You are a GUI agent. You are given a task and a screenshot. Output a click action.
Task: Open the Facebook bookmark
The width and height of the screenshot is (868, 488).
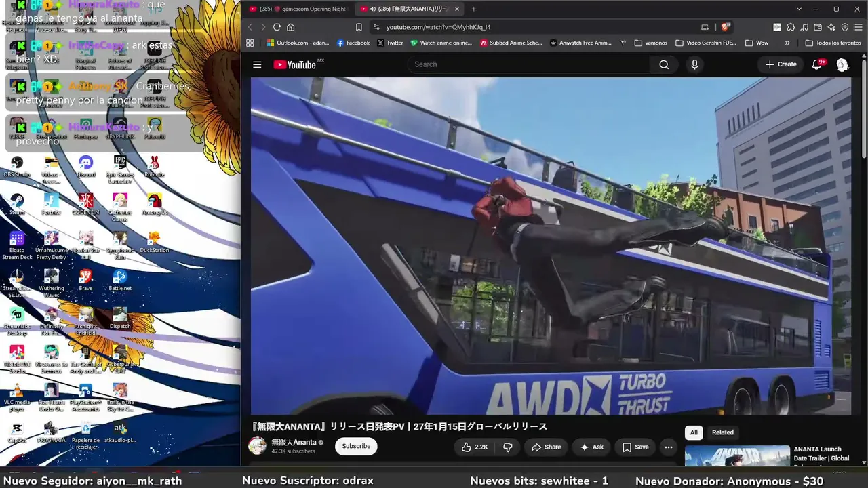353,43
